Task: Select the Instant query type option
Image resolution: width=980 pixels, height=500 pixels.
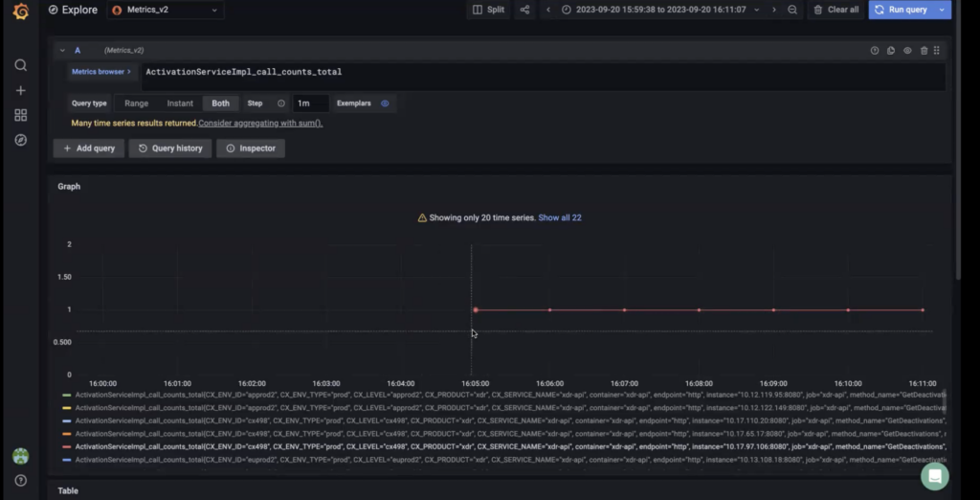Action: [180, 103]
